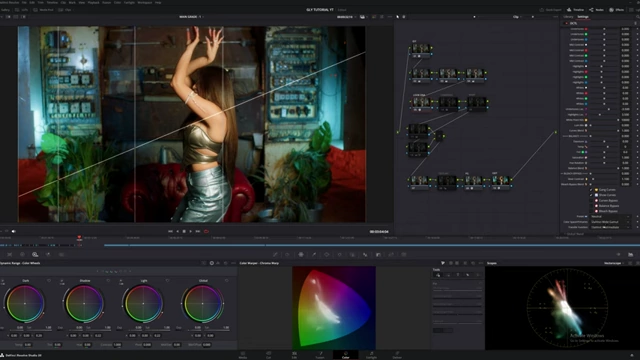Open the Tracker palette icon

340,254
